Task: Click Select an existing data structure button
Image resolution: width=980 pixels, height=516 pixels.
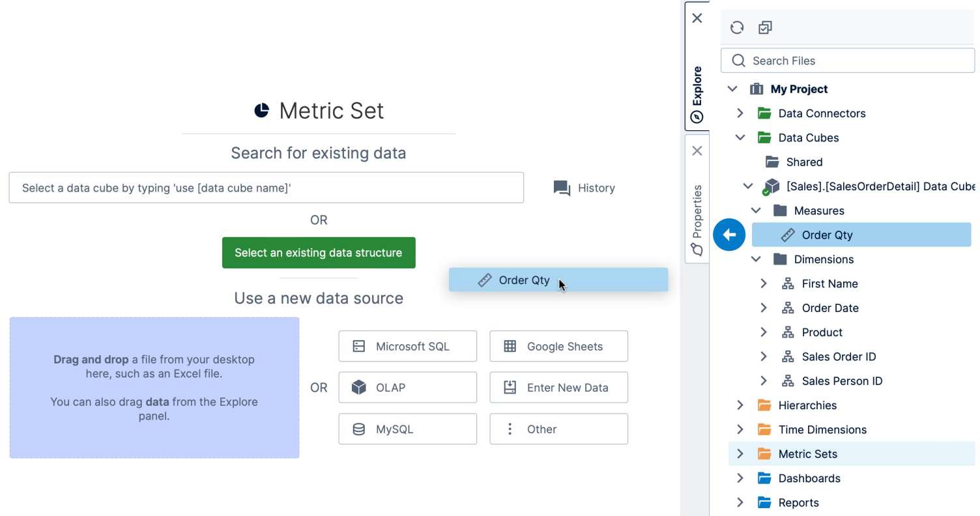Action: coord(319,253)
